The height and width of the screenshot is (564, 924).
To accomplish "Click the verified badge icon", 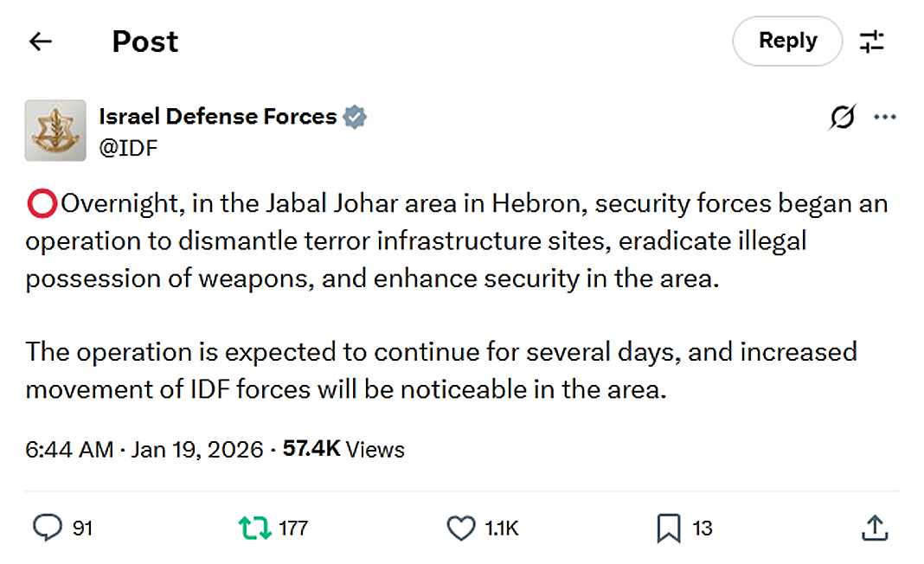I will 355,117.
